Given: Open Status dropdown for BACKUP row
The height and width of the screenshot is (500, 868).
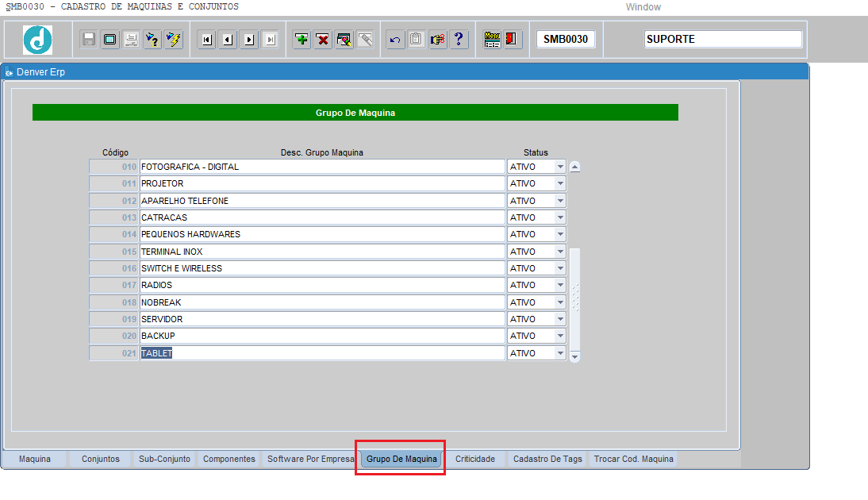Looking at the screenshot, I should coord(560,336).
